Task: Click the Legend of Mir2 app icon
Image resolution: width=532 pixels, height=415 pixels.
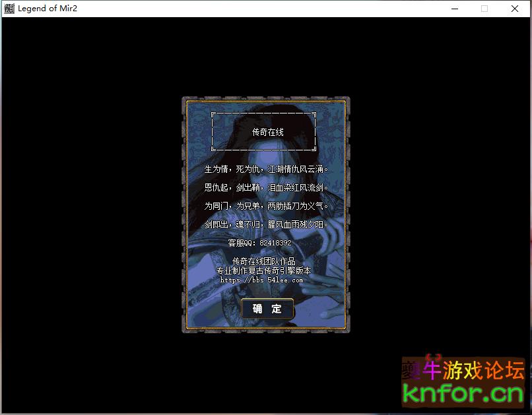Action: click(9, 9)
